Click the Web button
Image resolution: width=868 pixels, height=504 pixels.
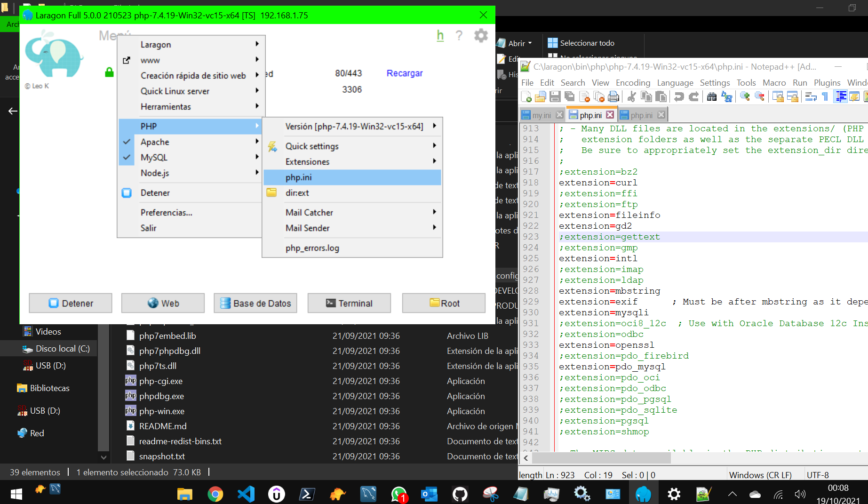(x=163, y=303)
